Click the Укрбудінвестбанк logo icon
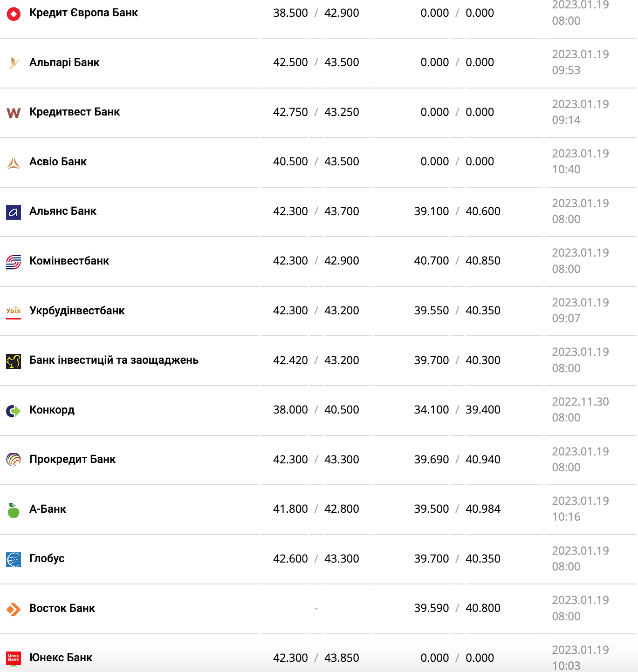638x672 pixels. pos(14,311)
